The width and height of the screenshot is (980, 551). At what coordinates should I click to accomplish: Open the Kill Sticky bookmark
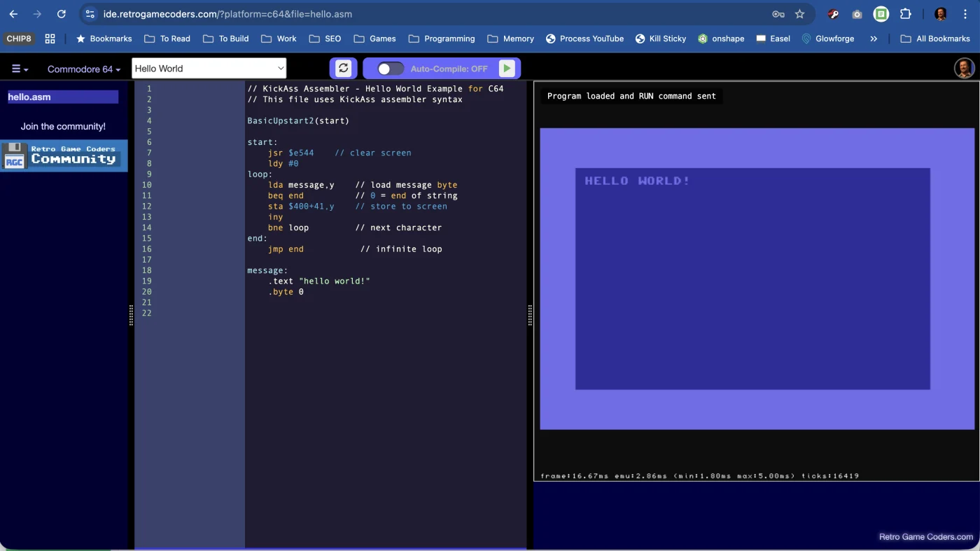click(x=660, y=39)
